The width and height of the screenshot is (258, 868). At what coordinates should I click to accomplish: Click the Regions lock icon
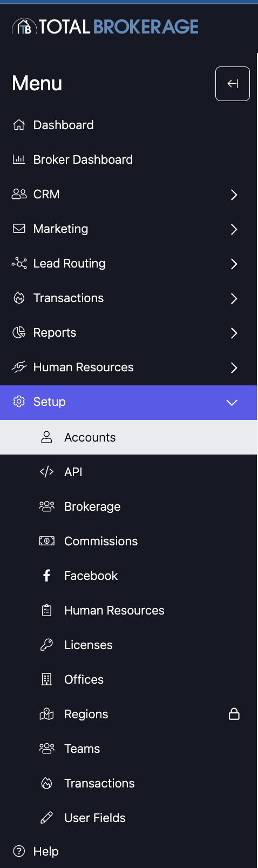coord(234,714)
